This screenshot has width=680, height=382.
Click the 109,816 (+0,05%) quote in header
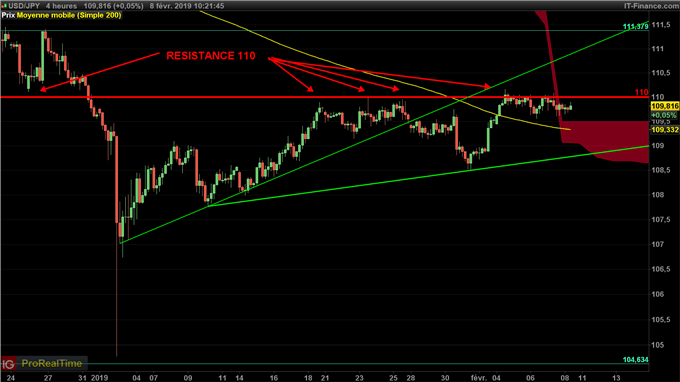pos(113,6)
